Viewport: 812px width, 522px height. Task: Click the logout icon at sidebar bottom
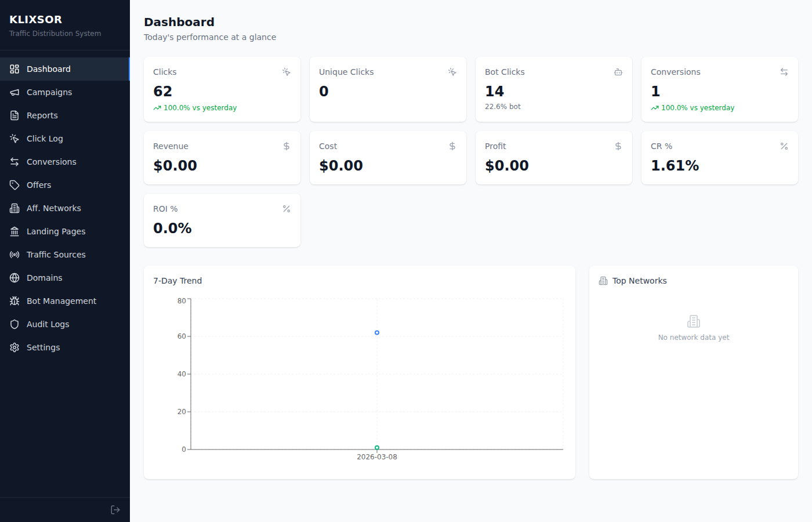pos(115,509)
